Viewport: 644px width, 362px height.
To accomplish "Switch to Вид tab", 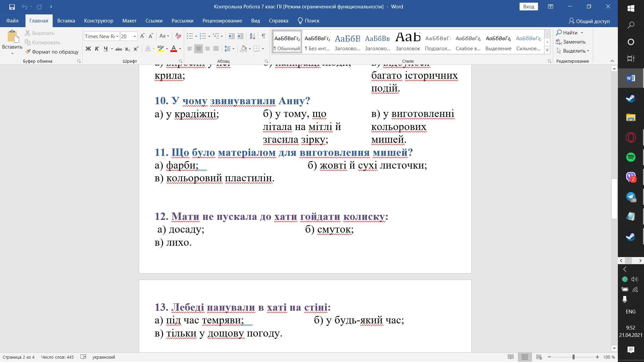I will (256, 21).
